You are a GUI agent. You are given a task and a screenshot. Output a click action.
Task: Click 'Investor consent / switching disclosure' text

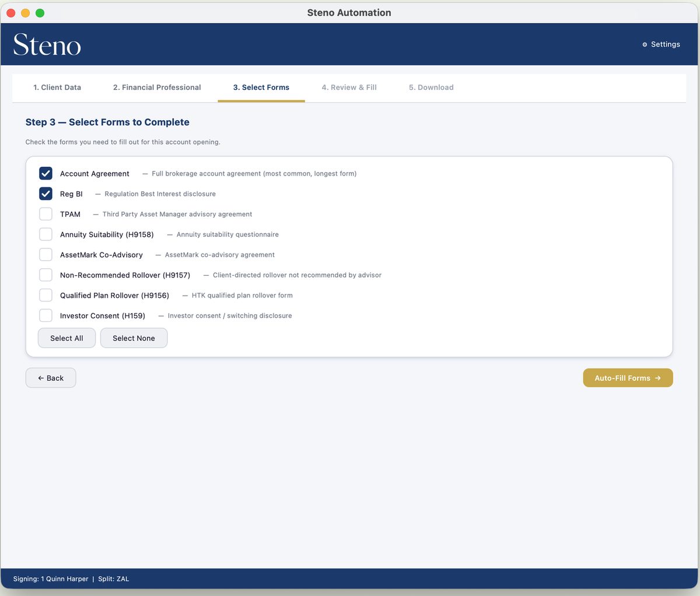pyautogui.click(x=230, y=316)
